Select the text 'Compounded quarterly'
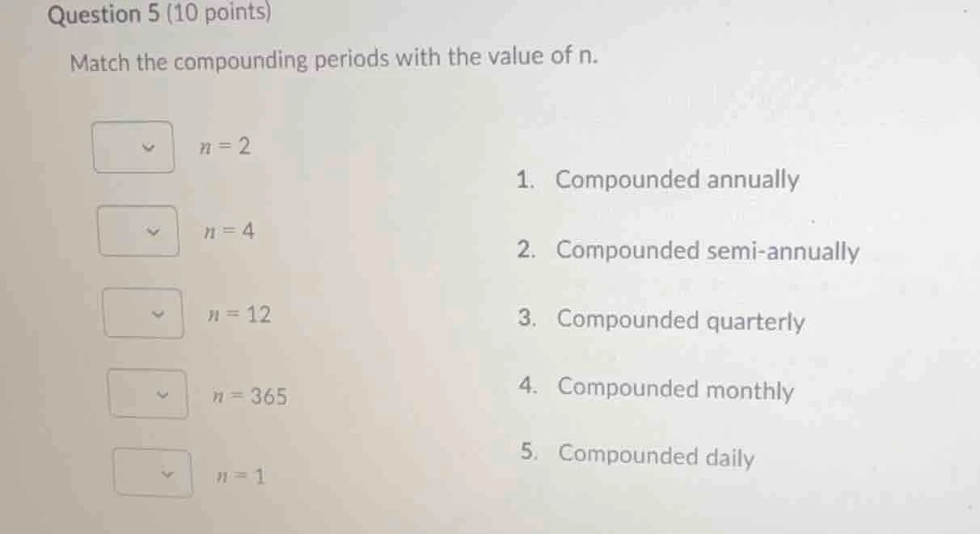Screen dimensions: 980x534 (681, 321)
